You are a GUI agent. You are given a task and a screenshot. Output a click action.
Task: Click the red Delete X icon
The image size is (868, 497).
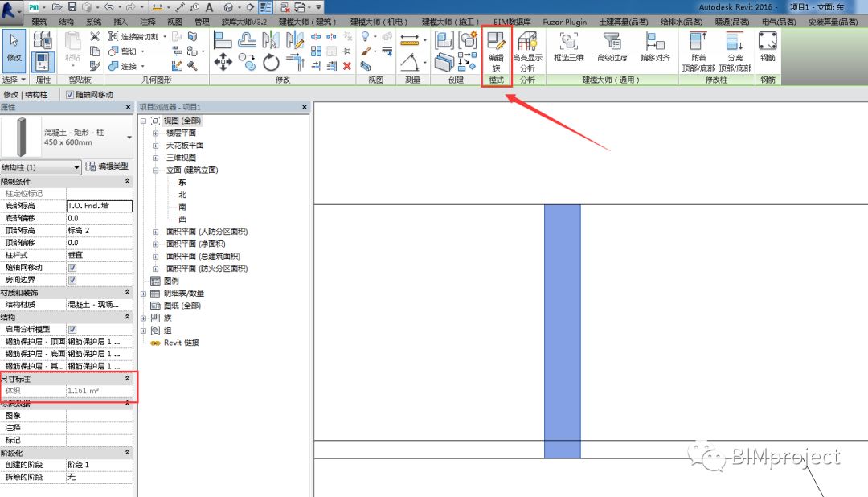tap(347, 66)
